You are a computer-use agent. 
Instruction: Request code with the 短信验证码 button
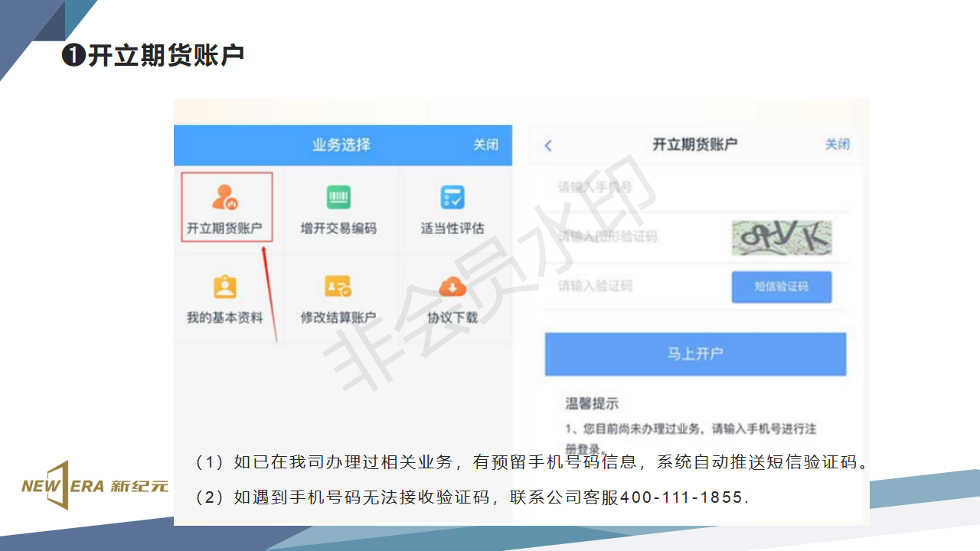pyautogui.click(x=781, y=287)
